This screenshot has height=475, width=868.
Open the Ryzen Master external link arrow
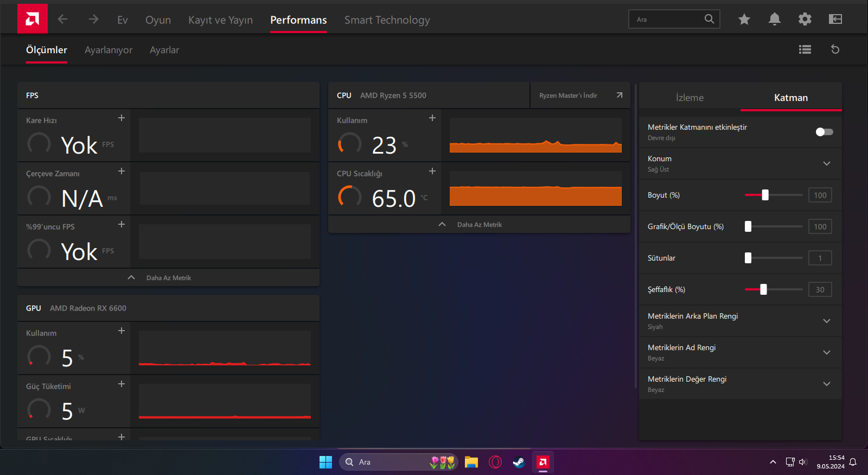pos(620,96)
